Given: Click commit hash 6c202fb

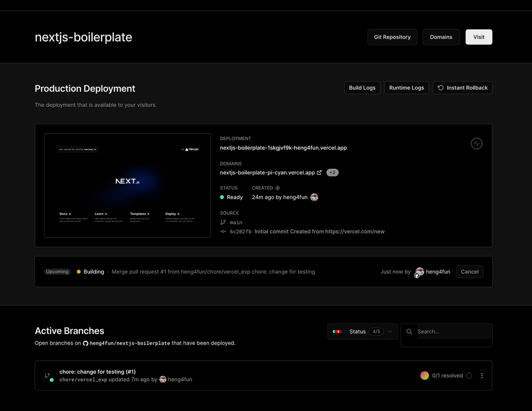Looking at the screenshot, I should [240, 232].
